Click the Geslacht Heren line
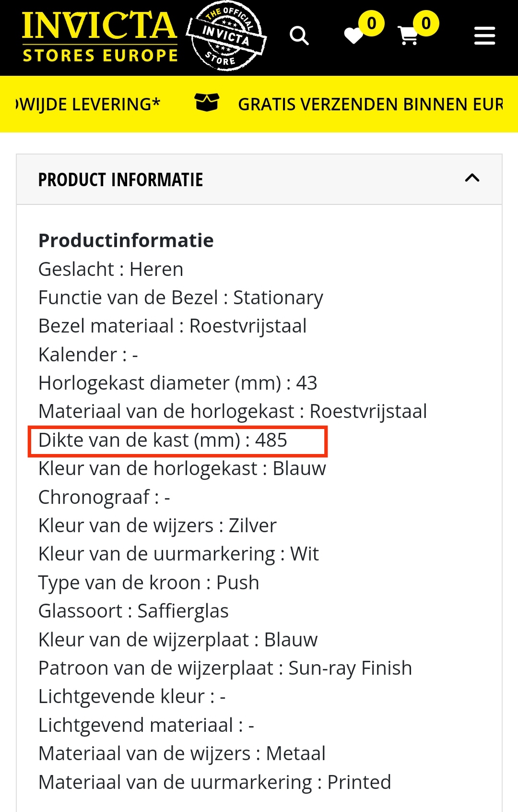 [111, 269]
